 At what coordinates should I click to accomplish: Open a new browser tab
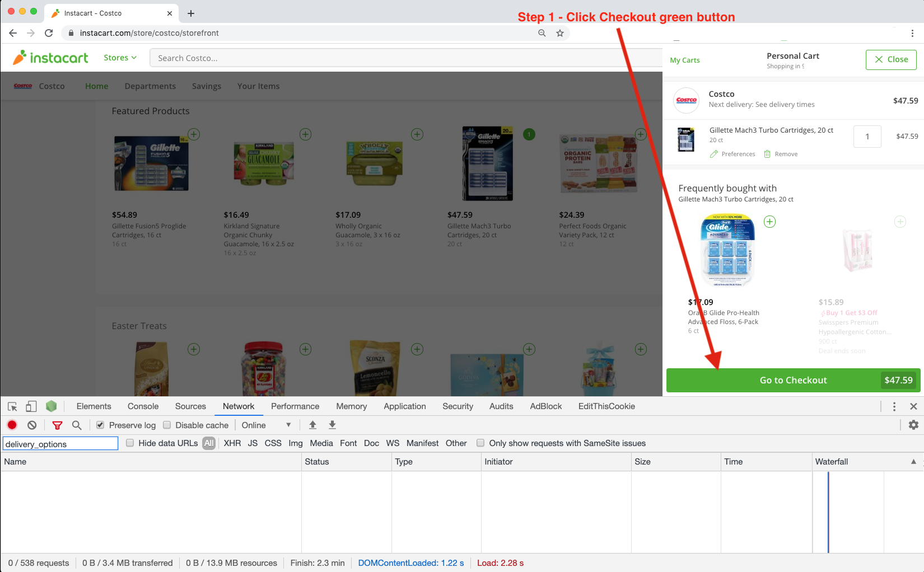[191, 13]
